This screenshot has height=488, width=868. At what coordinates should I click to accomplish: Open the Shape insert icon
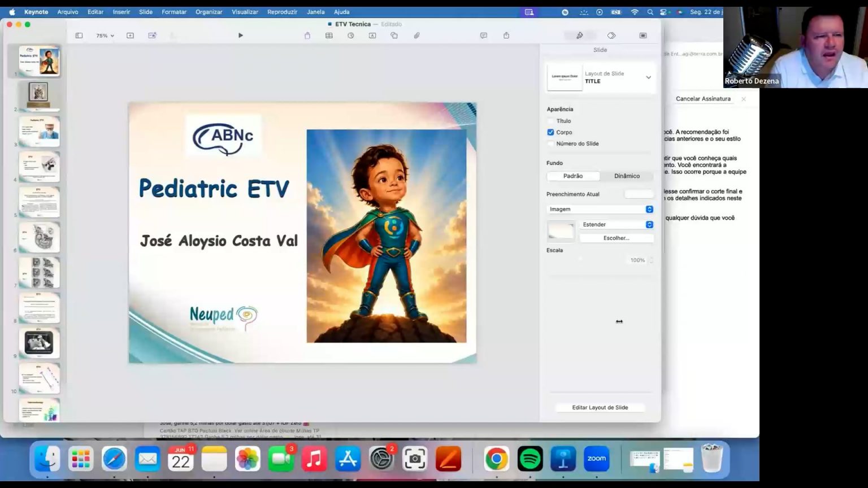(x=394, y=36)
